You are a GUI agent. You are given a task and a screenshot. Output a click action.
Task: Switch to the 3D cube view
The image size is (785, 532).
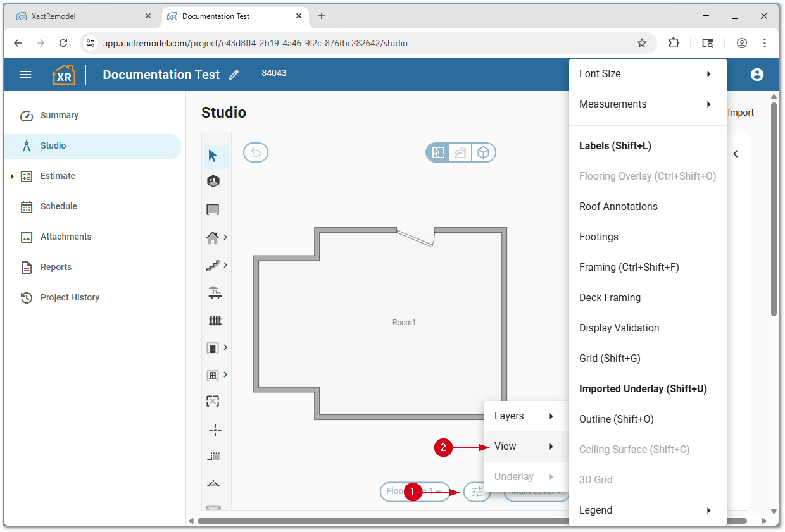(483, 152)
